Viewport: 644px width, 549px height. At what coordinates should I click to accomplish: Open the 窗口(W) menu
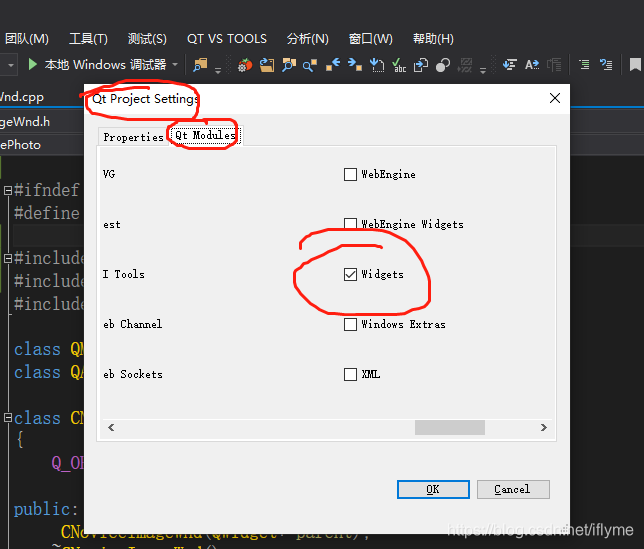coord(370,39)
